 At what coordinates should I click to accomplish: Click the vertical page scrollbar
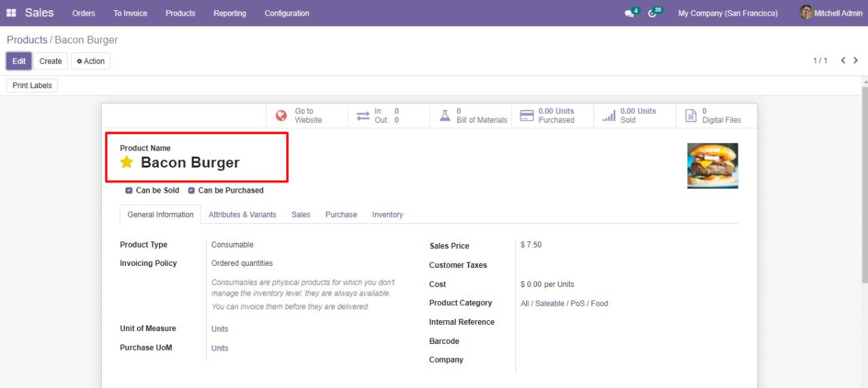point(865,183)
